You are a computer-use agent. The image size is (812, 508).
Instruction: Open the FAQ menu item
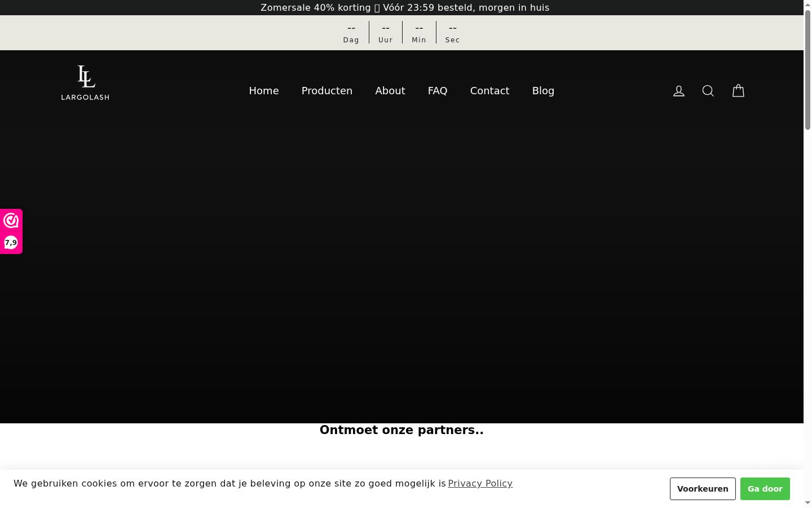[438, 91]
